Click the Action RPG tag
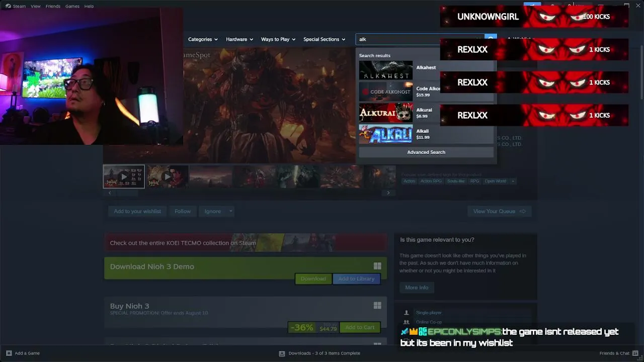This screenshot has height=362, width=644. point(431,181)
